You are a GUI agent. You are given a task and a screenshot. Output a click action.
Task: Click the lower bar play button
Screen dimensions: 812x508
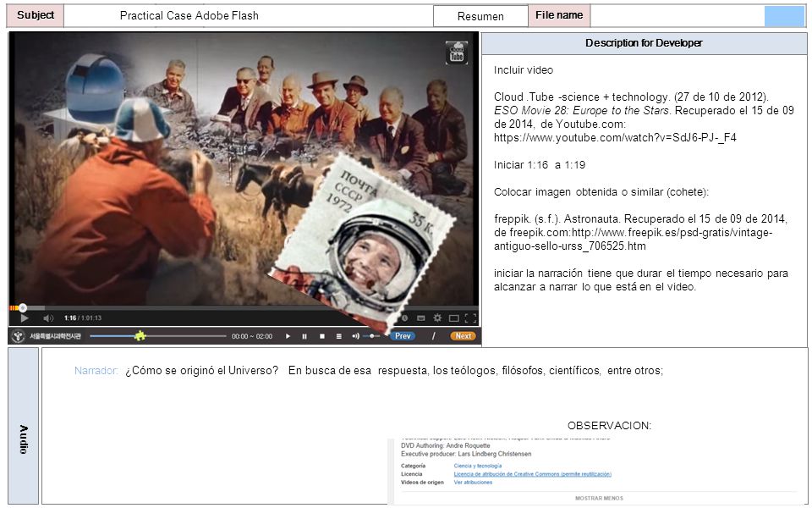[288, 336]
